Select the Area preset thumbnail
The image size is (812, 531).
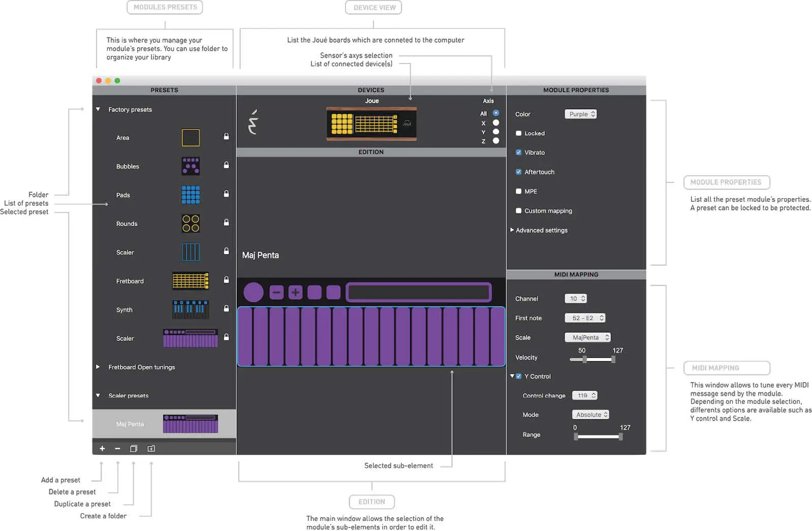pos(191,138)
